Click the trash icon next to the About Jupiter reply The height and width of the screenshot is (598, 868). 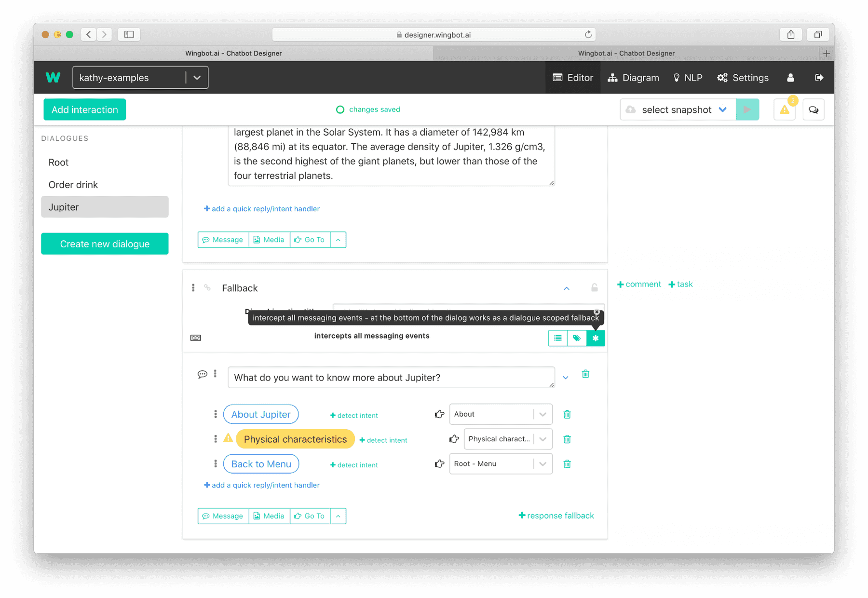567,414
